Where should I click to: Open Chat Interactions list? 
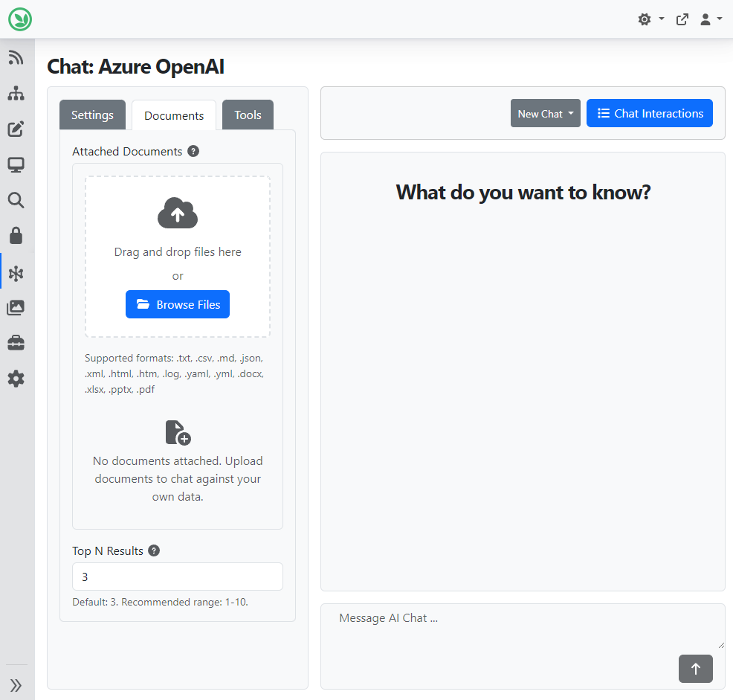(649, 113)
